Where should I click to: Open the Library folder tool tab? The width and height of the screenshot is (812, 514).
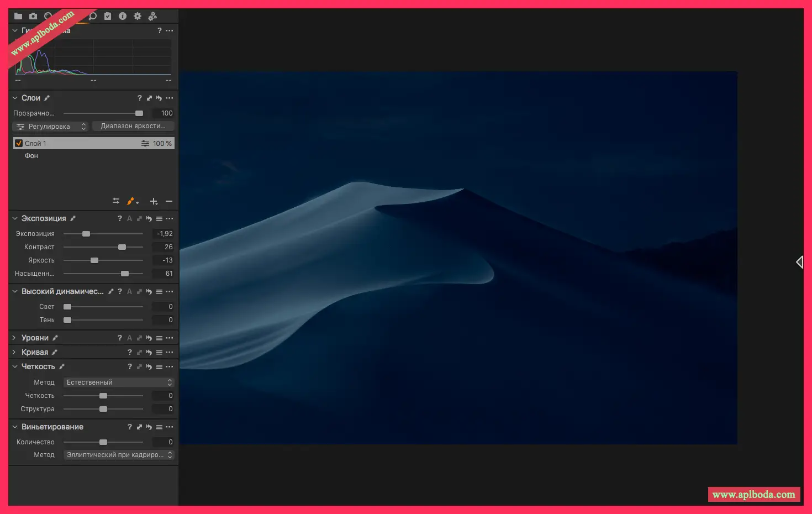(x=18, y=16)
